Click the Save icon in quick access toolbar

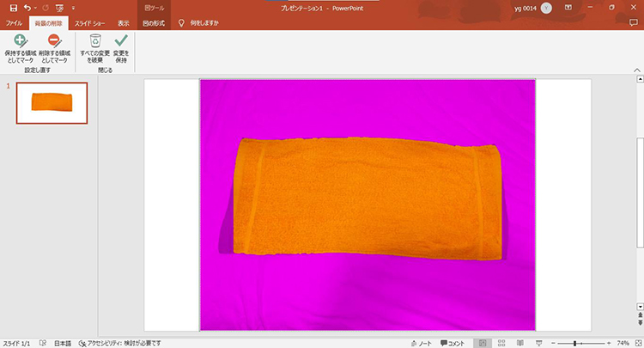(x=13, y=7)
